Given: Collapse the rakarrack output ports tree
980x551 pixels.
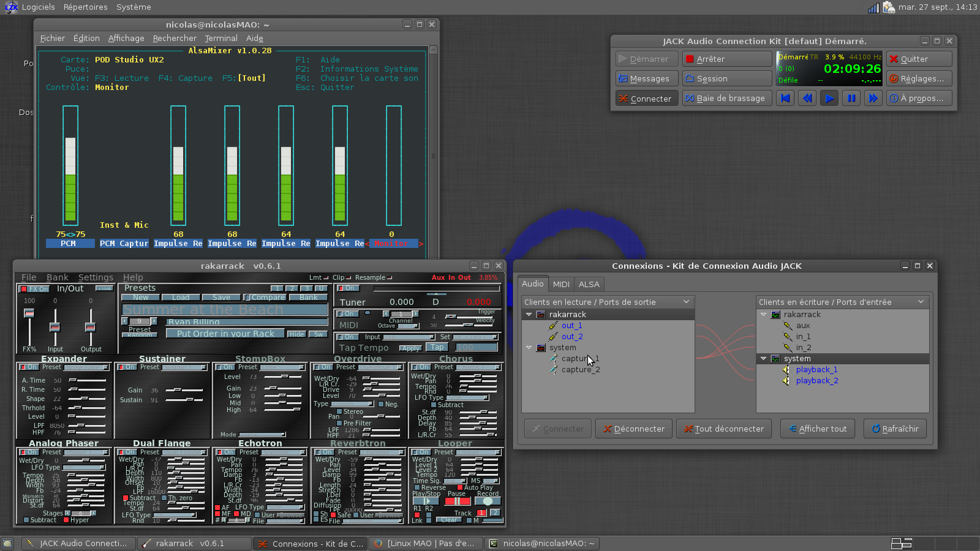Looking at the screenshot, I should [x=529, y=315].
